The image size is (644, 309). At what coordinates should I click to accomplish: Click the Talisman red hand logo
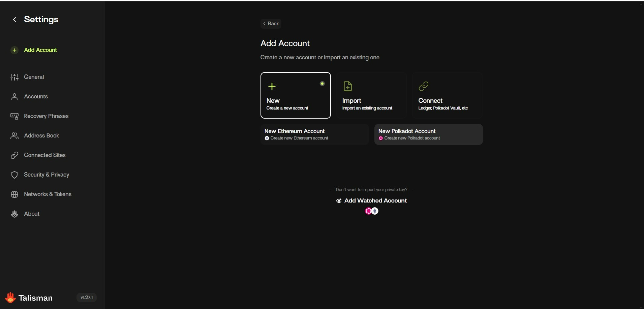(10, 298)
